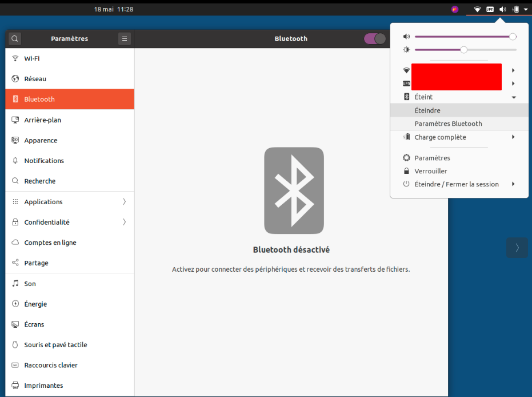This screenshot has height=397, width=532.
Task: Click the speaker icon beside volume slider
Action: click(x=406, y=37)
